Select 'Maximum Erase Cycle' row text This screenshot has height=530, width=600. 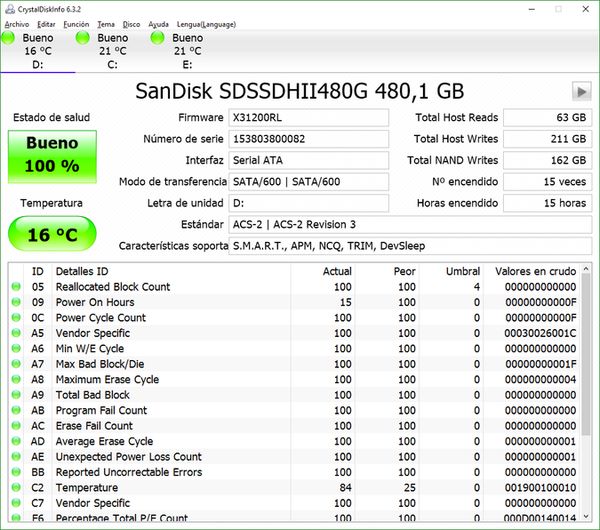(107, 379)
